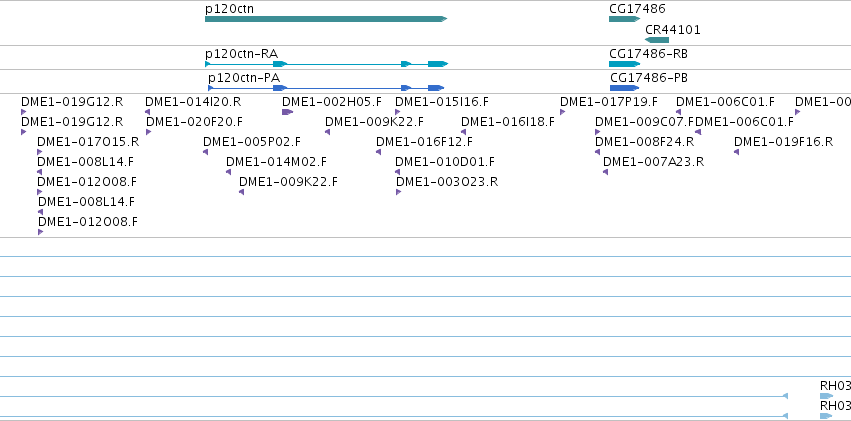Click the arrow marker under DME1-016I18.F
851x421 pixels.
tap(463, 132)
